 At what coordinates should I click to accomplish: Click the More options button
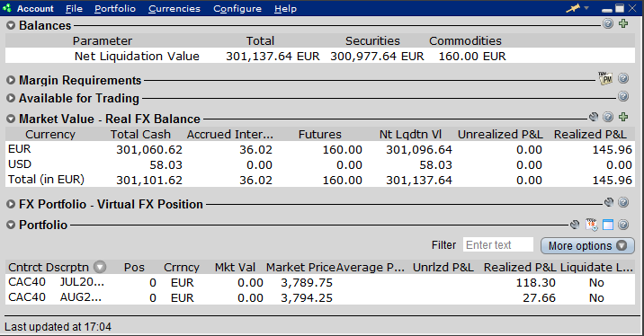pyautogui.click(x=587, y=245)
